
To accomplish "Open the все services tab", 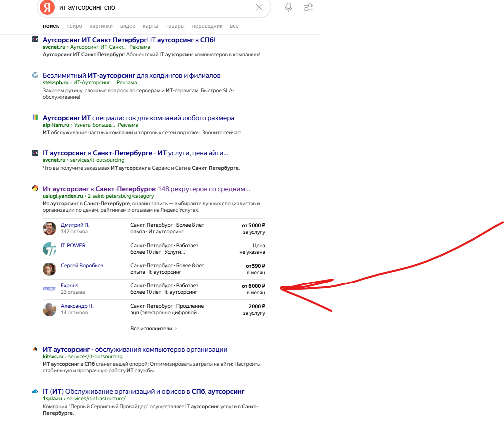I will 234,26.
